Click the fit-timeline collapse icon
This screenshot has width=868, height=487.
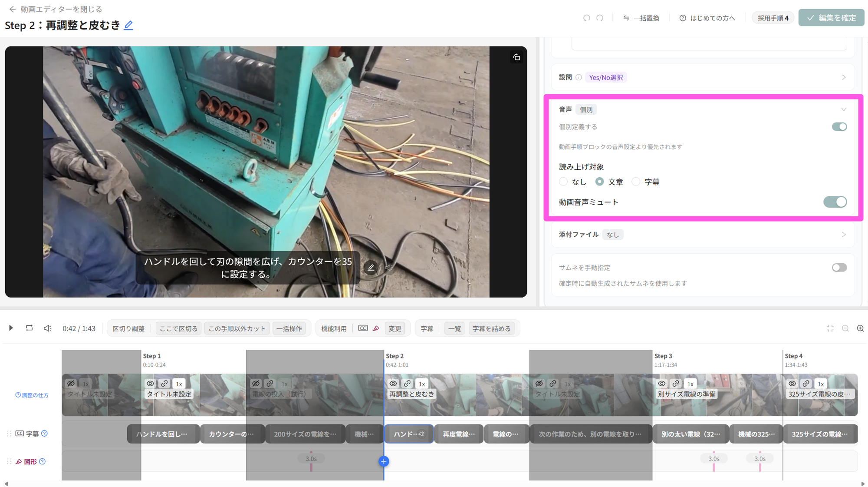(x=830, y=328)
